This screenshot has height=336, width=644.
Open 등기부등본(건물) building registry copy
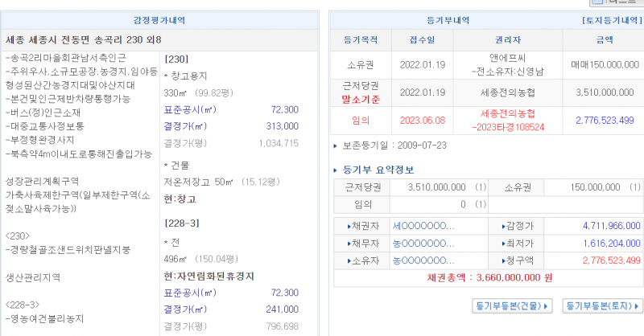coord(511,305)
